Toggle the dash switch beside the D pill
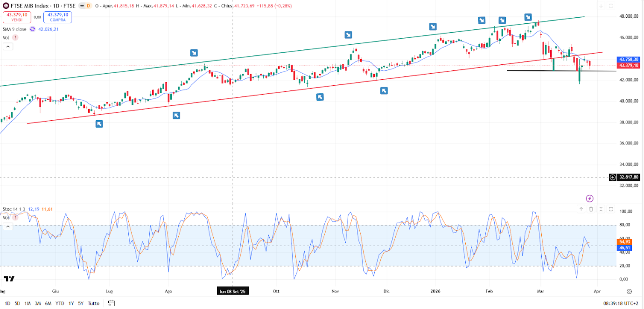Image resolution: width=644 pixels, height=309 pixels. 82,6
